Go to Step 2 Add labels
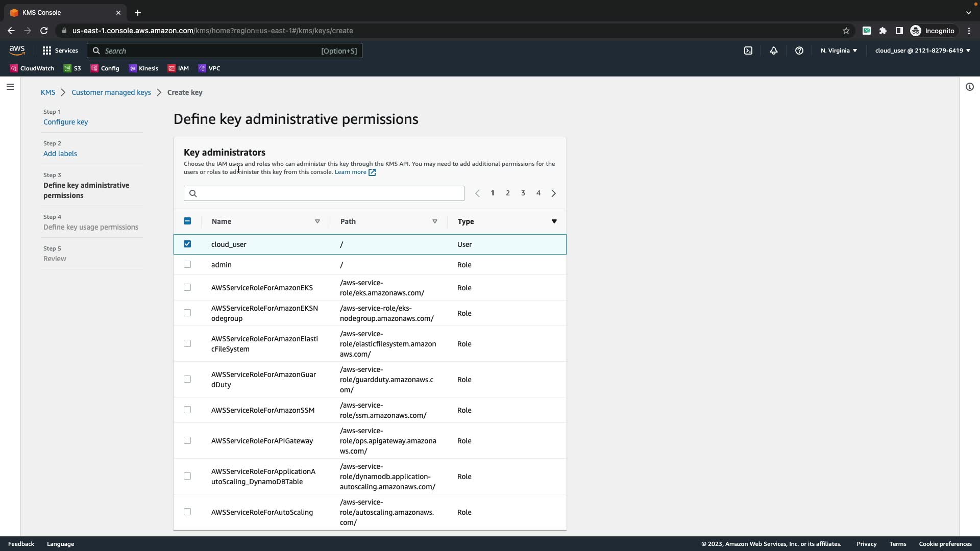980x551 pixels. pos(60,154)
